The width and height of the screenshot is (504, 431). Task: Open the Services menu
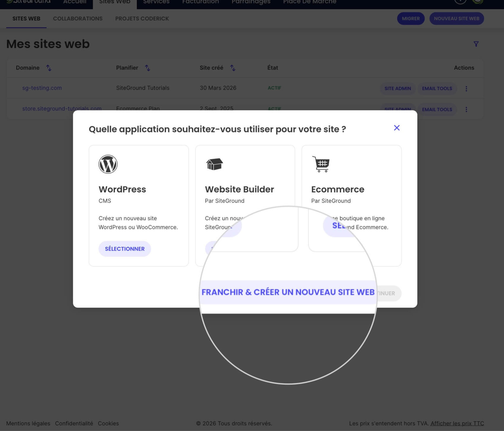156,2
